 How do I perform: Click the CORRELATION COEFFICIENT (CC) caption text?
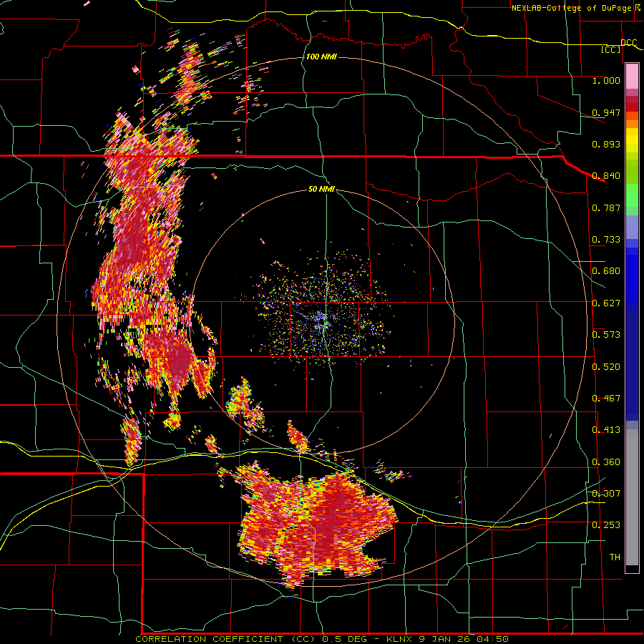click(x=225, y=639)
